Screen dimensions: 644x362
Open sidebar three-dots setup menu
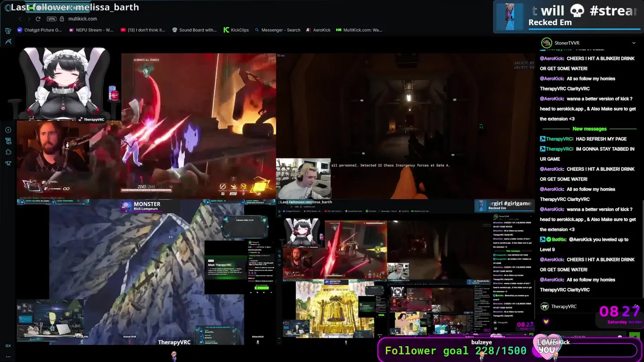pos(8,356)
